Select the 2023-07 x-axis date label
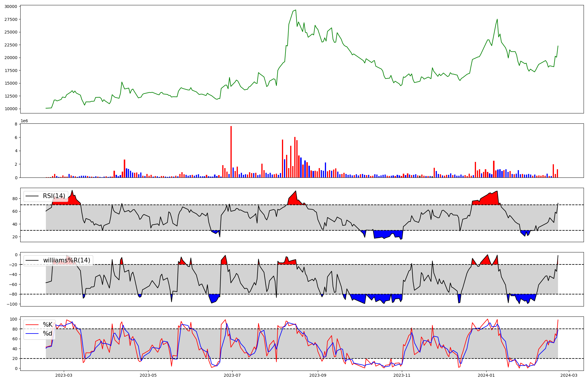 point(233,375)
